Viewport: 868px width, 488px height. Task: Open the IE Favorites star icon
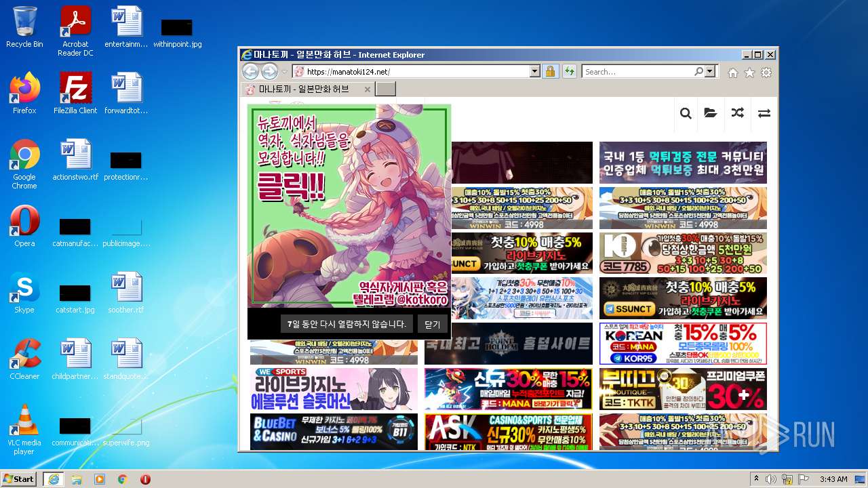coord(749,73)
